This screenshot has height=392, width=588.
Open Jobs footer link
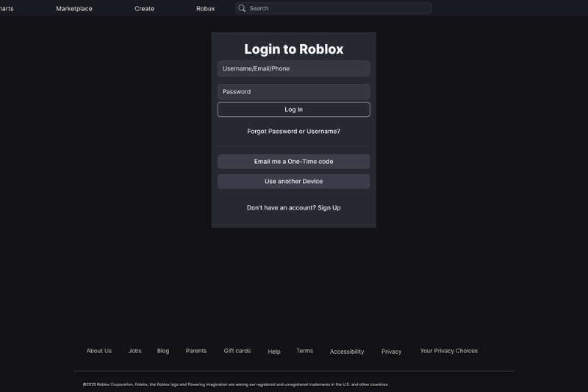[135, 351]
